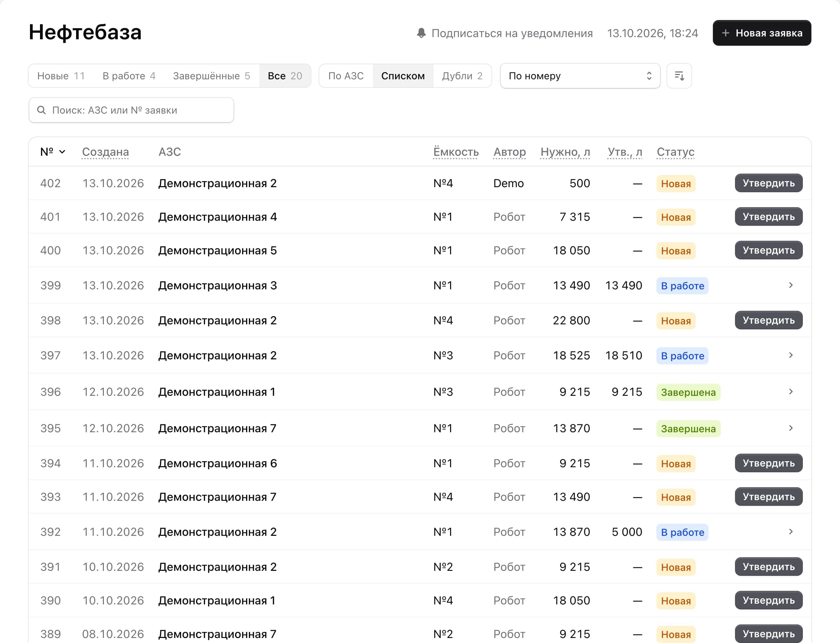Approve request 390 with Утвердить
The width and height of the screenshot is (840, 643).
769,600
